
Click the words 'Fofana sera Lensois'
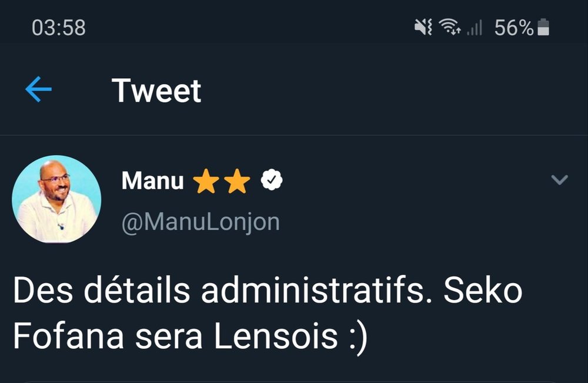point(175,336)
